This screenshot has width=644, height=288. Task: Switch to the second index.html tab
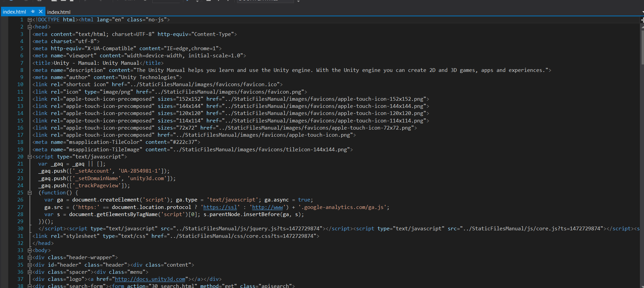[59, 12]
